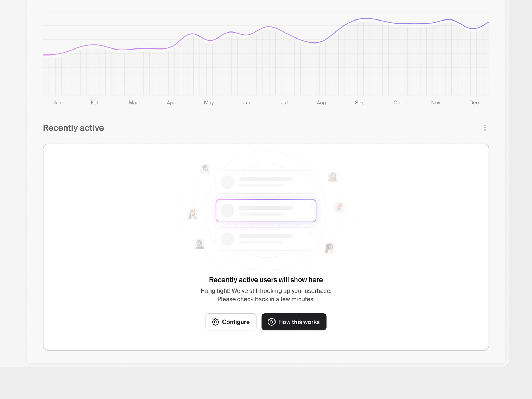
Task: Open the Recently active options menu
Action: (485, 128)
